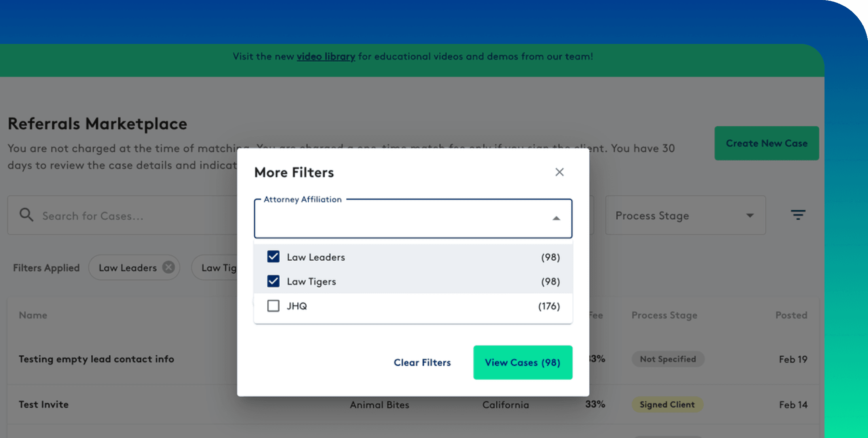Remove the Law Leaders filter chip
Image resolution: width=868 pixels, height=438 pixels.
(169, 267)
